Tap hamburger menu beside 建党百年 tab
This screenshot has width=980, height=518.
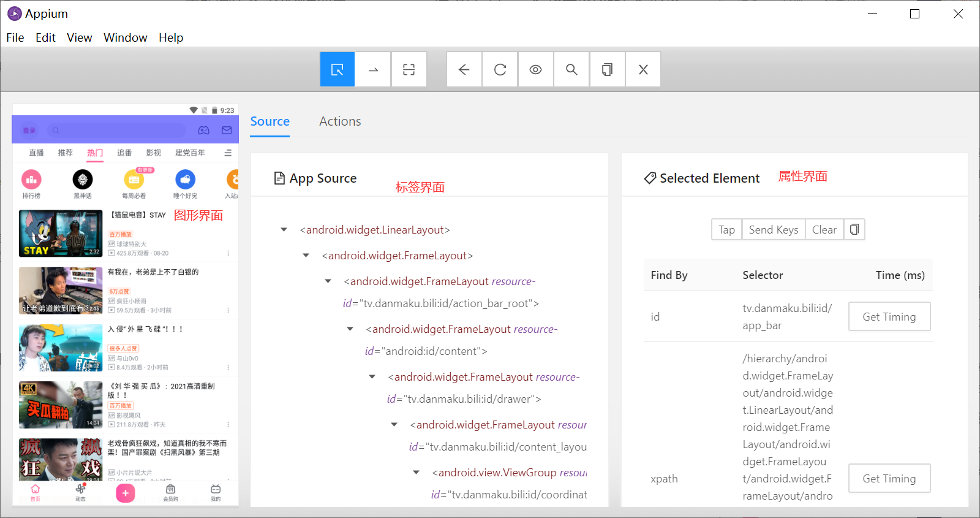click(x=228, y=153)
